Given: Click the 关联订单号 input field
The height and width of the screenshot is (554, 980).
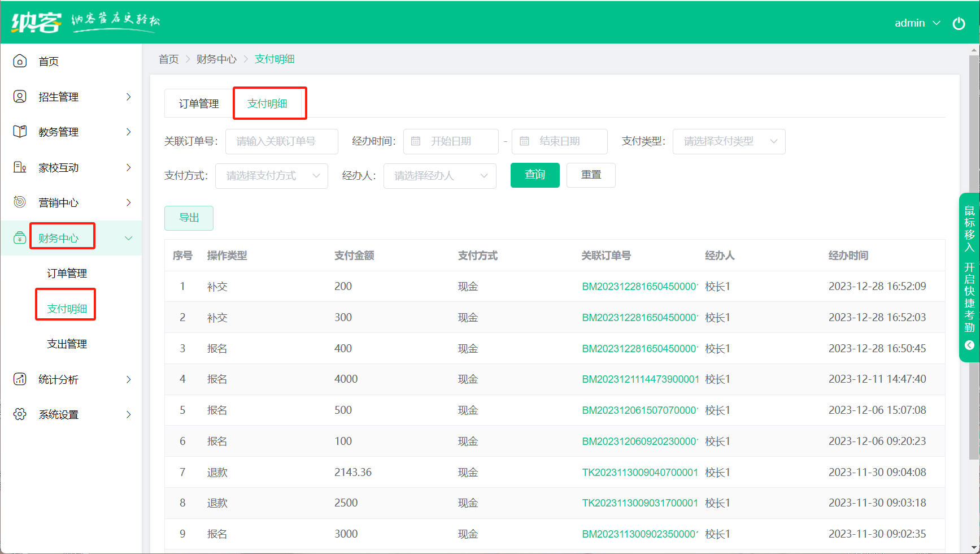Looking at the screenshot, I should pyautogui.click(x=281, y=141).
